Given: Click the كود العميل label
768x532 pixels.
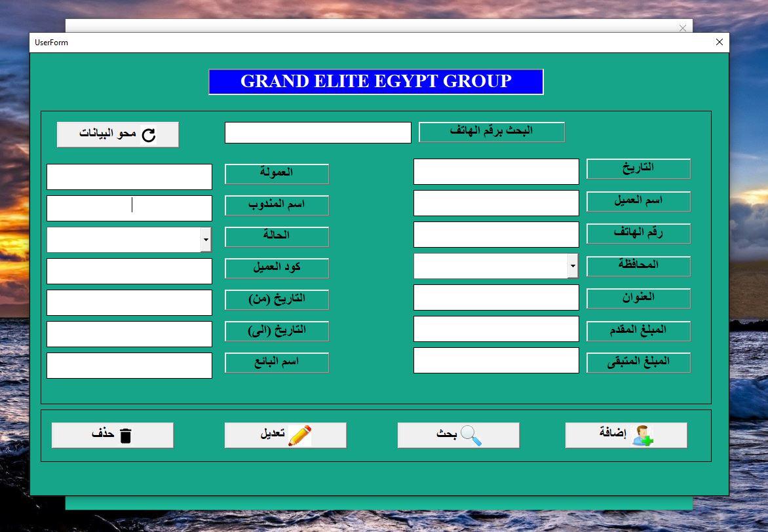Looking at the screenshot, I should tap(277, 268).
